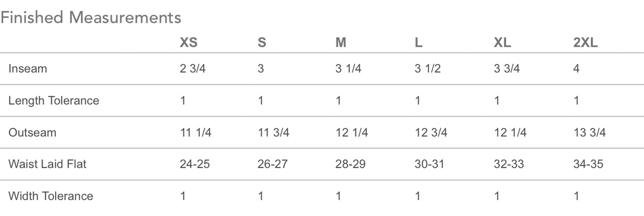This screenshot has width=644, height=216.
Task: Select the 2XL size column header
Action: 585,43
